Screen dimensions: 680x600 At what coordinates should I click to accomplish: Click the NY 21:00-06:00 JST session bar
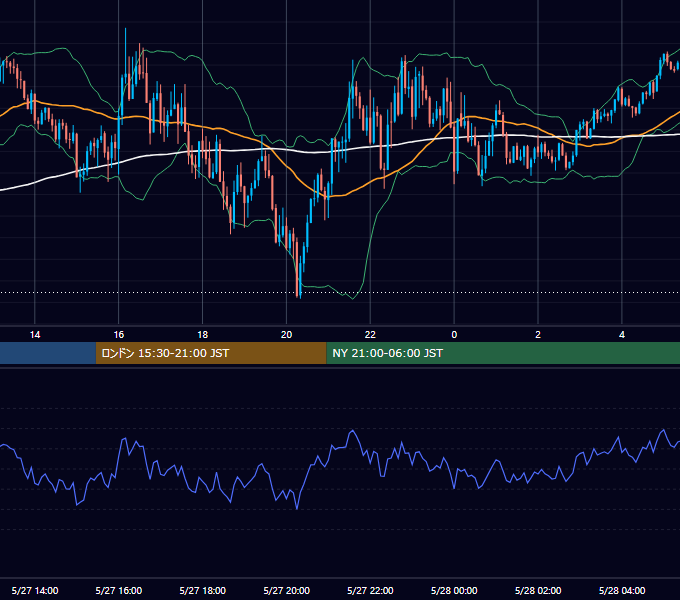click(503, 353)
